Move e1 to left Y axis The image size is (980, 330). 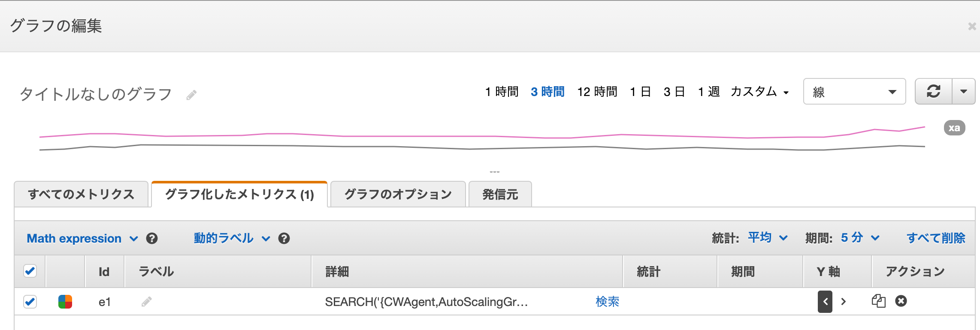[825, 302]
